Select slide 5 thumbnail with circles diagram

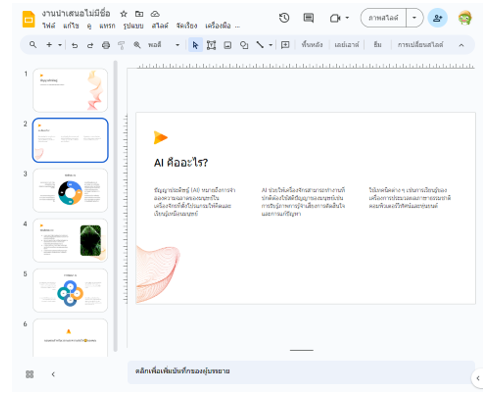coord(70,290)
